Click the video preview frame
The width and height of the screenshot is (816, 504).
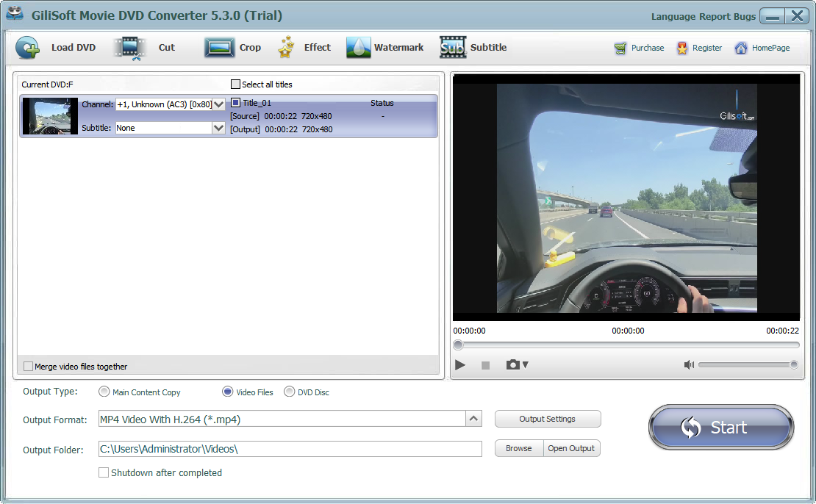[626, 197]
